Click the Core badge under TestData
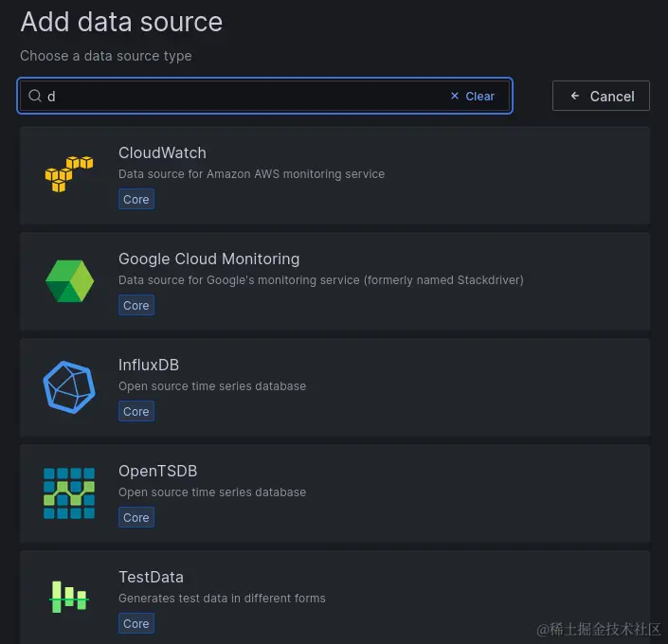 136,624
